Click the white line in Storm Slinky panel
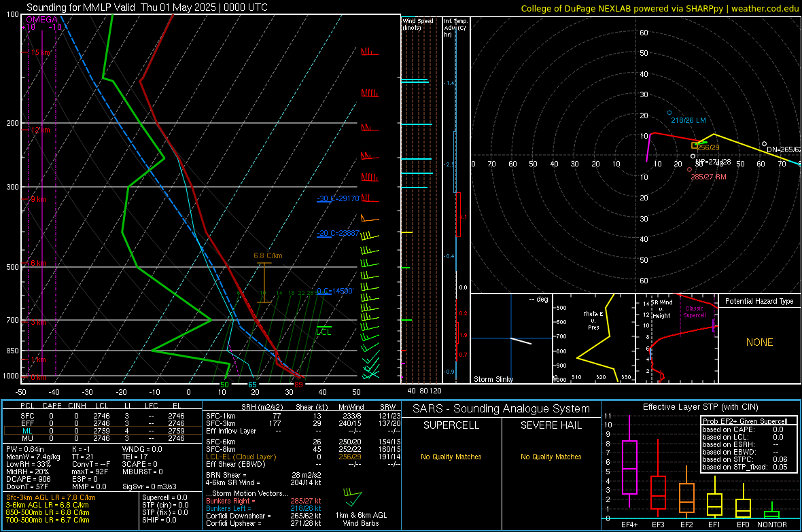The image size is (802, 532). pos(521,340)
